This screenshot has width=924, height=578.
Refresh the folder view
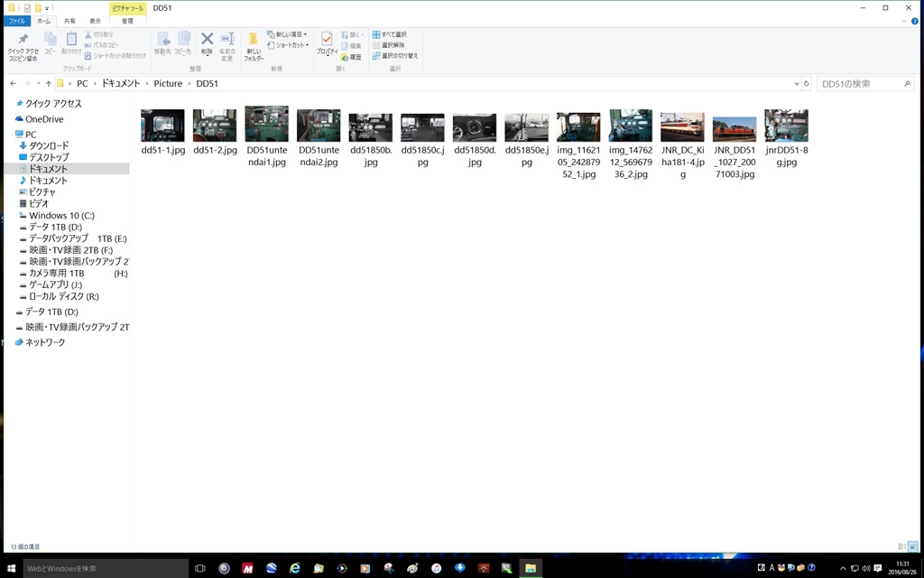807,84
